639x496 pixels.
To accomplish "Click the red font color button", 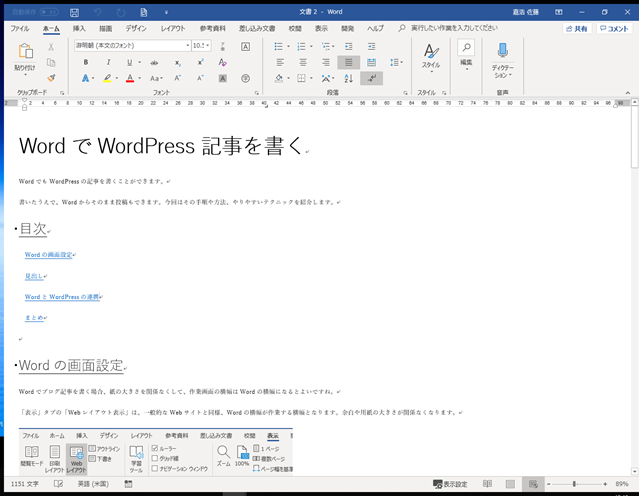I will tap(130, 78).
